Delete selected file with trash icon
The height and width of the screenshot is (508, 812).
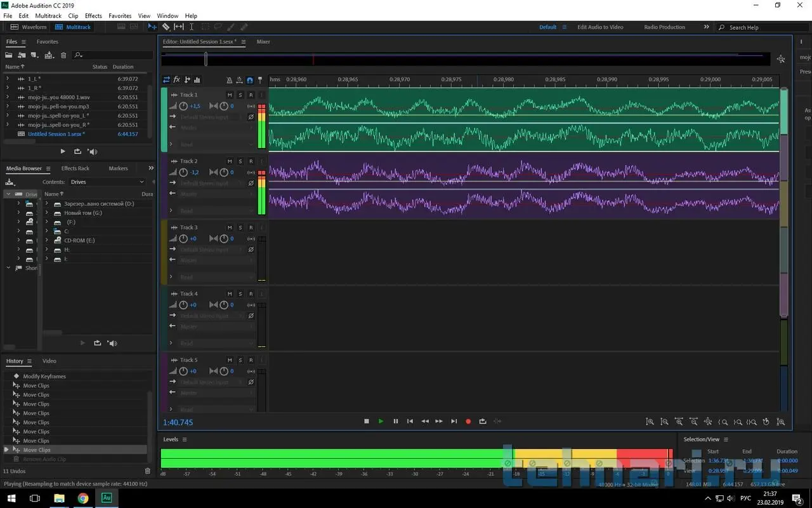point(63,55)
